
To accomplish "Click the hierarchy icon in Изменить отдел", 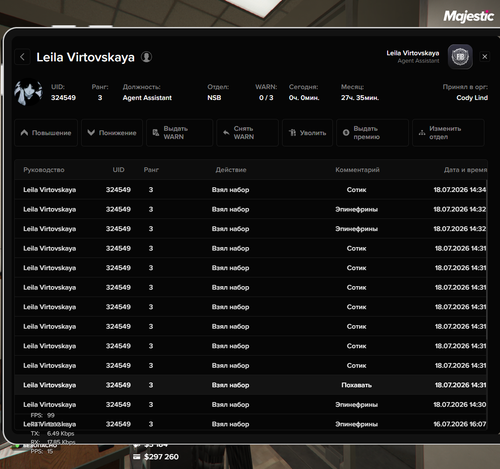I will pos(422,133).
